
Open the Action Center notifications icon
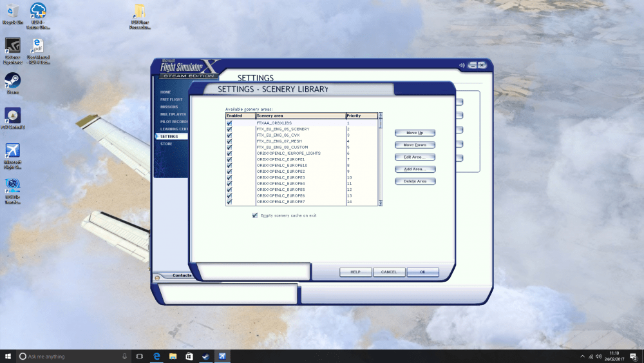click(x=634, y=357)
